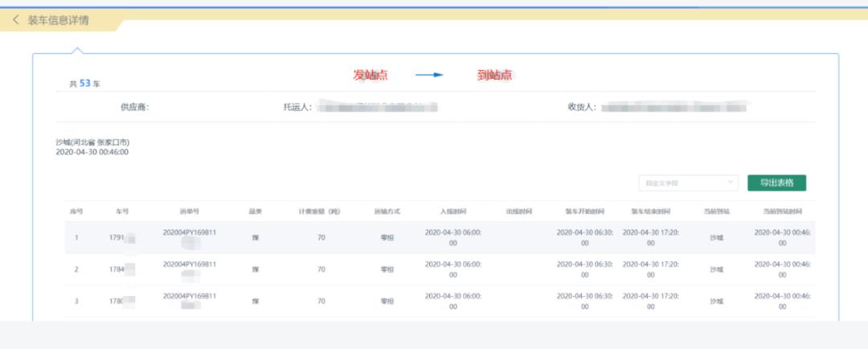
Task: Click the 53 total car count
Action: click(84, 83)
